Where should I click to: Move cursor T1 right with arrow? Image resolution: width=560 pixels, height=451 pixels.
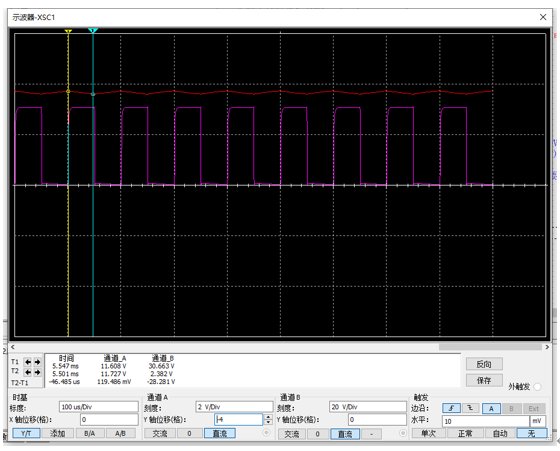click(37, 362)
